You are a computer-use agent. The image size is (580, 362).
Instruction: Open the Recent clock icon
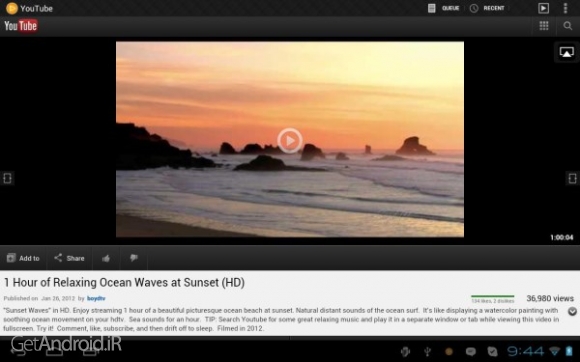click(474, 8)
